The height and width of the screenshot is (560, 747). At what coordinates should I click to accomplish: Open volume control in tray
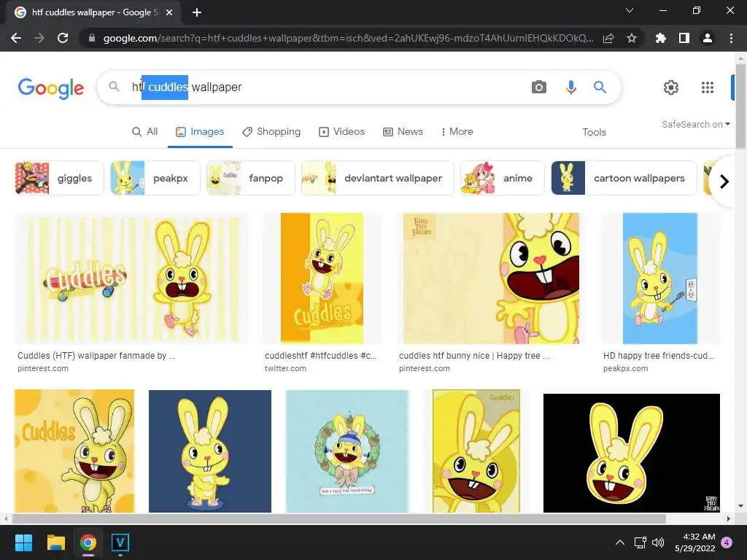[x=658, y=542]
